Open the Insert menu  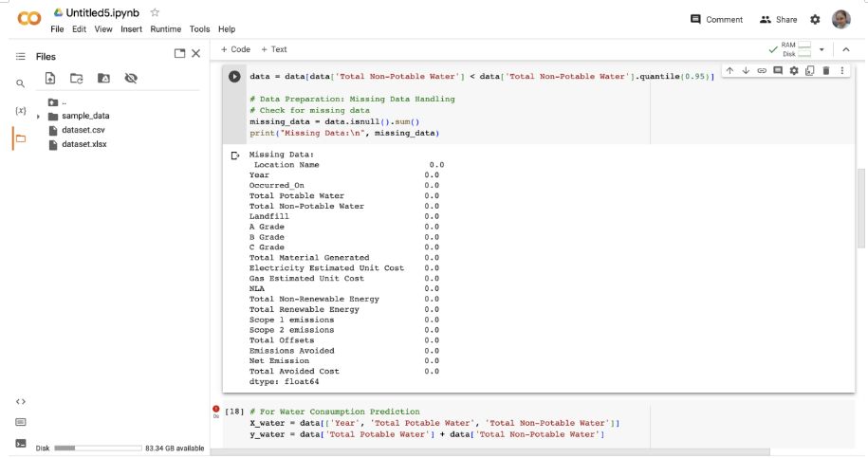point(131,29)
